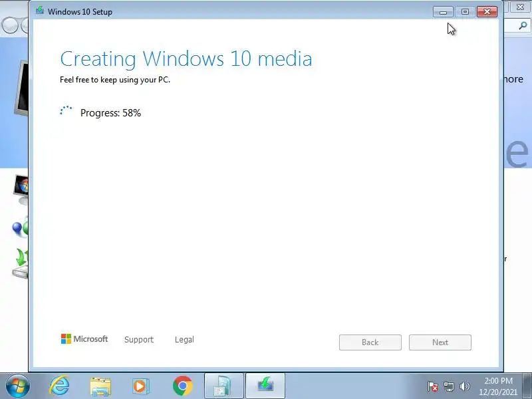
Task: Click "Feel free to keep using your PC."
Action: (x=115, y=80)
